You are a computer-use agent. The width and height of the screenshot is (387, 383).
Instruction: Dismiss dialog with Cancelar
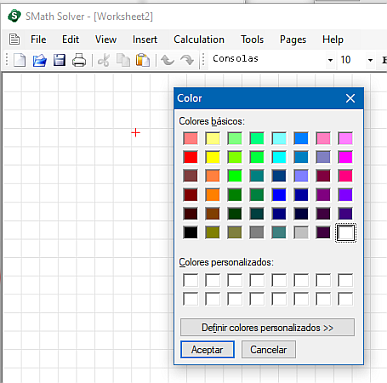[x=268, y=349]
